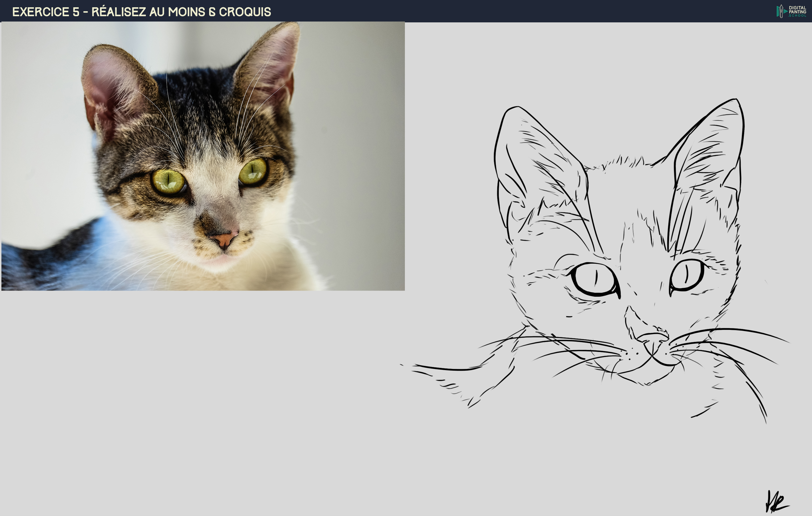Click the 'DIGITAL PAINTING SCHOOL' logo text

797,11
